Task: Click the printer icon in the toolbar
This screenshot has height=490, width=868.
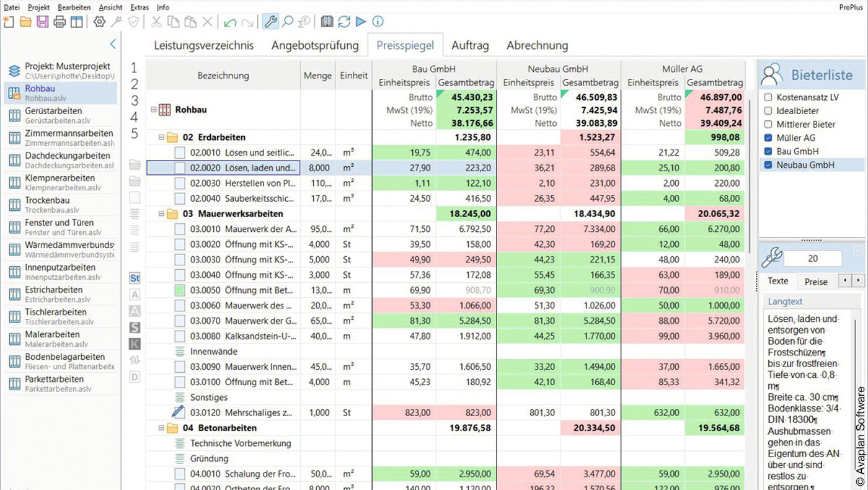Action: click(x=60, y=21)
